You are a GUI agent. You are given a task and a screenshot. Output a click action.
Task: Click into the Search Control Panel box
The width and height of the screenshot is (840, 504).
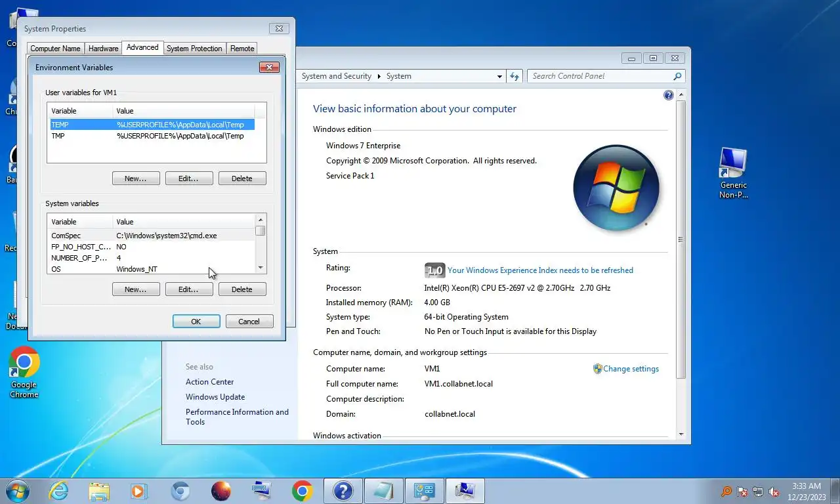pyautogui.click(x=600, y=76)
